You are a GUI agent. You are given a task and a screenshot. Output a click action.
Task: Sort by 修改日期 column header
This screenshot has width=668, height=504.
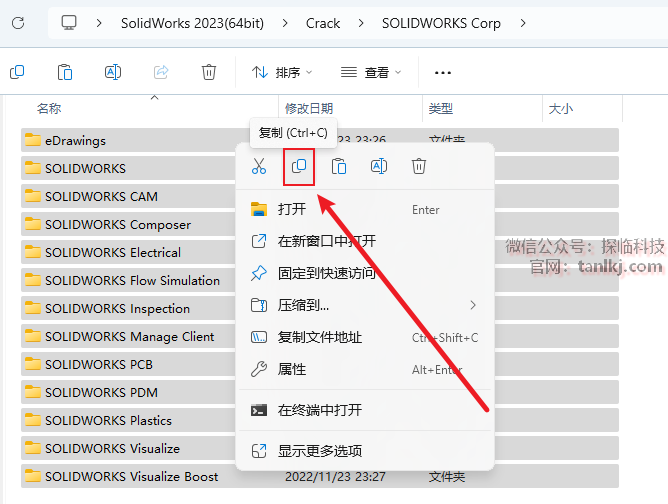(309, 109)
